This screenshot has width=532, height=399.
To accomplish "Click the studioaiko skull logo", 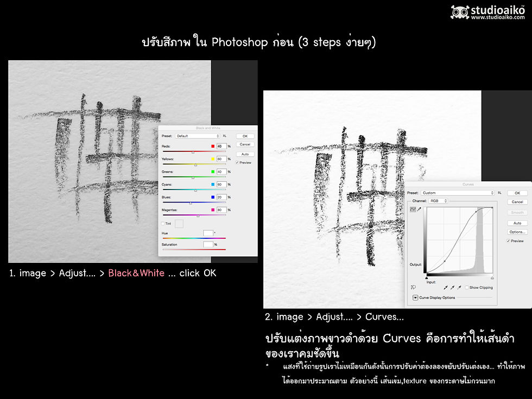I will [x=460, y=12].
